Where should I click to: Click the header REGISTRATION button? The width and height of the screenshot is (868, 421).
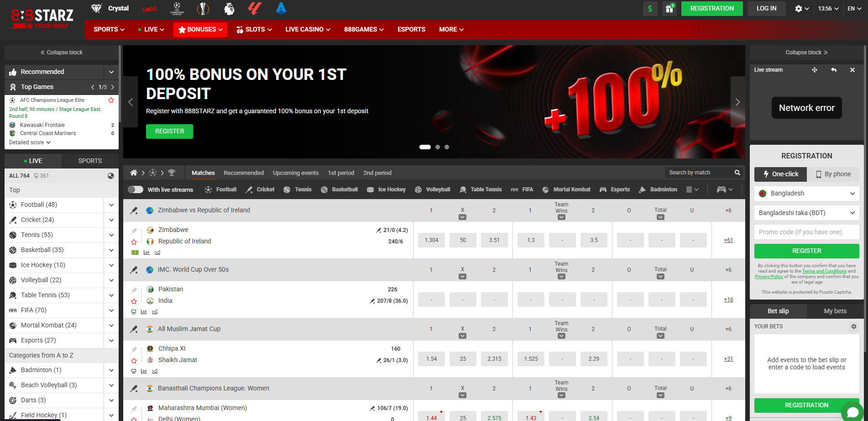[712, 9]
